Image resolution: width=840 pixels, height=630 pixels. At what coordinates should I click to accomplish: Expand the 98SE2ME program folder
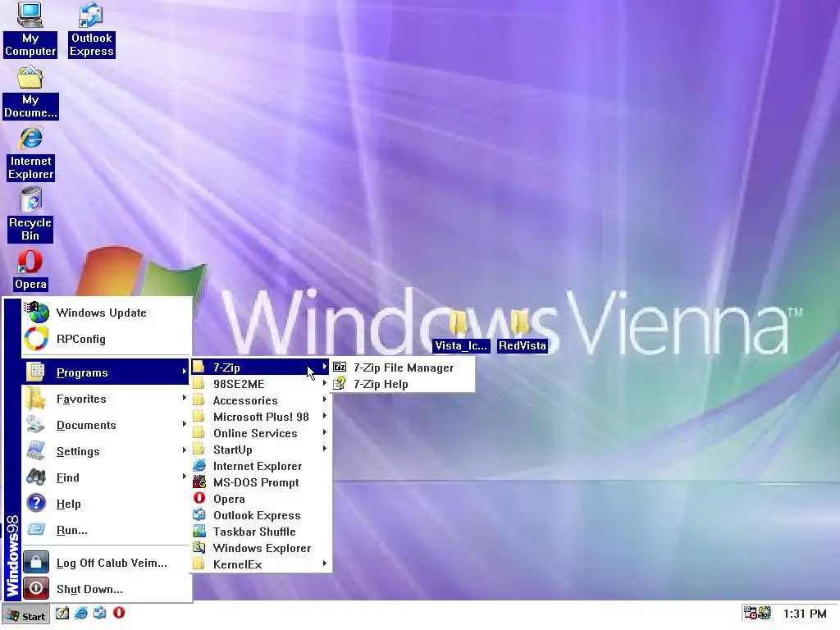point(261,384)
